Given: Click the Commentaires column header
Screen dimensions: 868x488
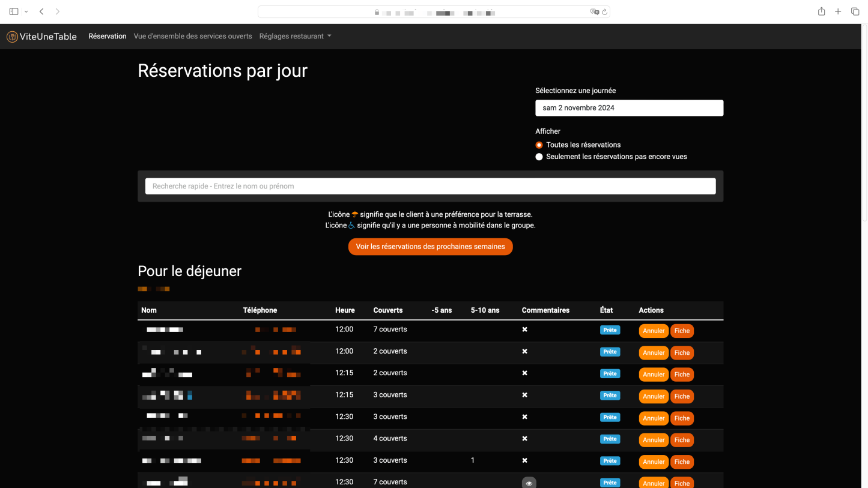Looking at the screenshot, I should (x=545, y=310).
